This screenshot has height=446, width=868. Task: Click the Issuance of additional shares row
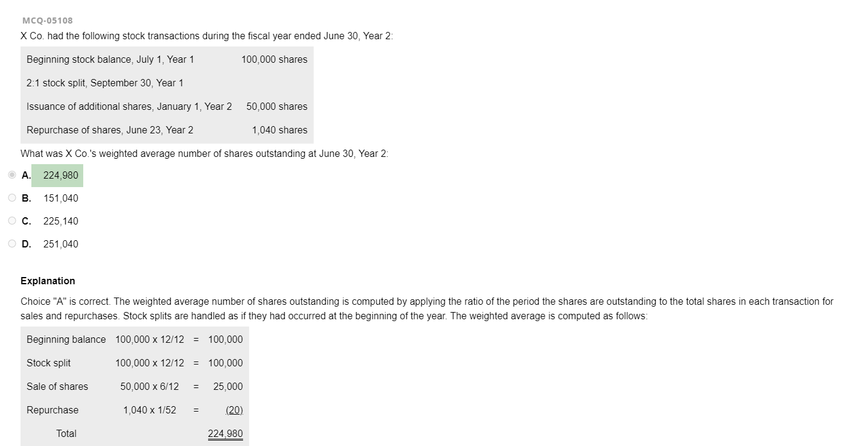(166, 106)
